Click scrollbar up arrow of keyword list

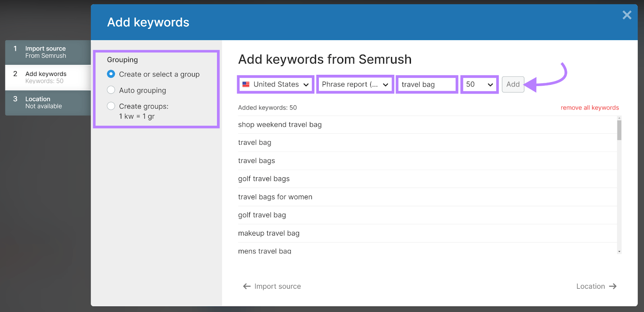coord(619,118)
